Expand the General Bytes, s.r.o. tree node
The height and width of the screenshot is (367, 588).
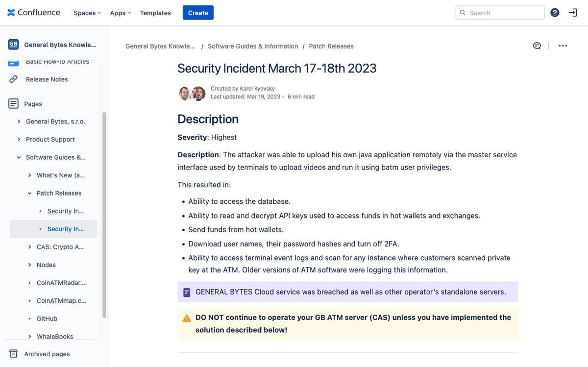pyautogui.click(x=19, y=122)
